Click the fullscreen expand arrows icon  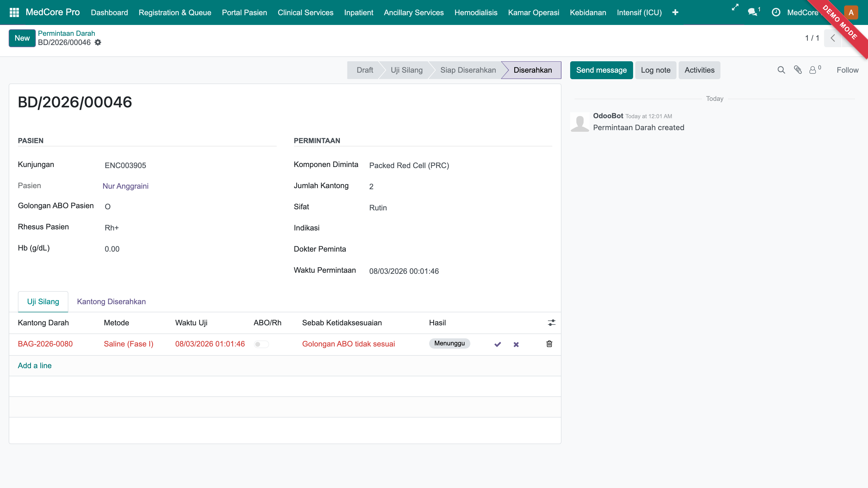(735, 7)
